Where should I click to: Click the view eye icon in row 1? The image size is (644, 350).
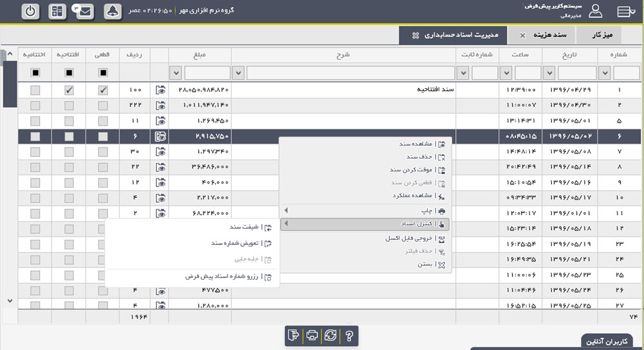[161, 91]
